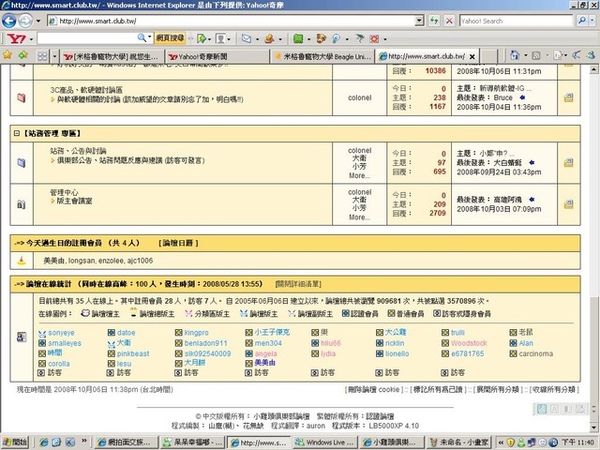Open dropdown arrow beside Home icon

click(x=525, y=55)
